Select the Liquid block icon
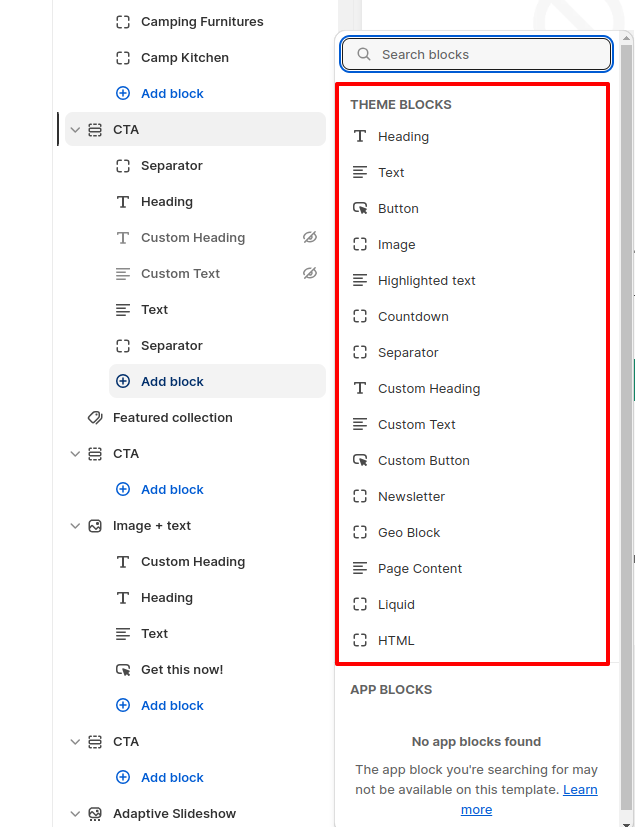Screen dimensions: 635x827 360,604
